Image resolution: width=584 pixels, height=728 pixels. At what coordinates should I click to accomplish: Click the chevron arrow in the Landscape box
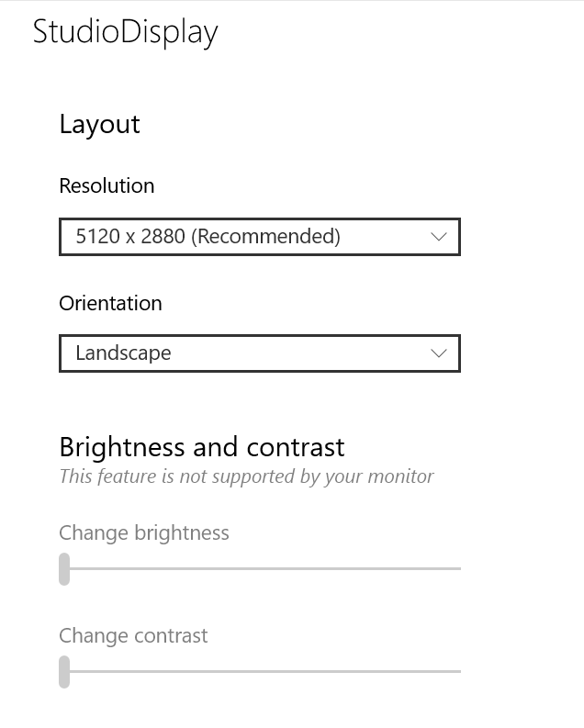click(439, 353)
